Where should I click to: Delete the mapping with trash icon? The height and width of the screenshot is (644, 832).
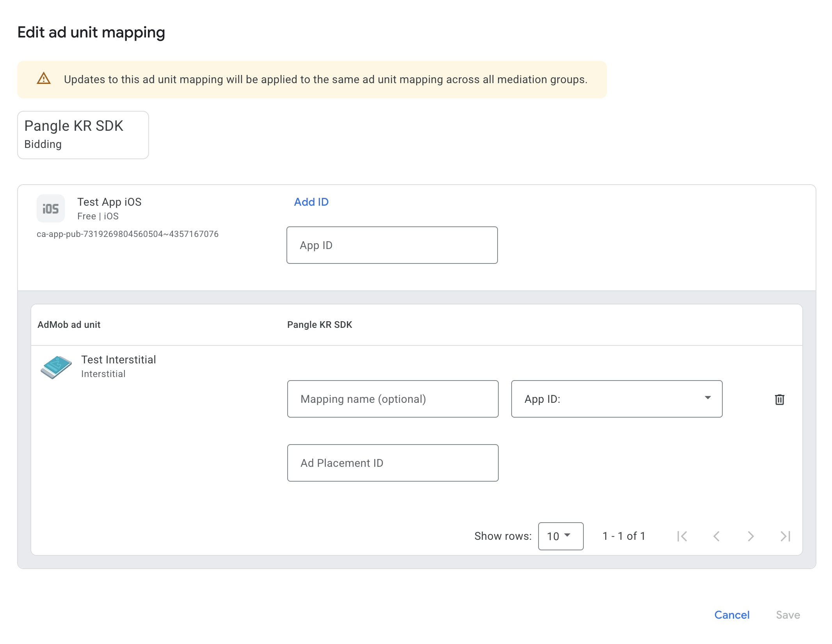click(779, 399)
